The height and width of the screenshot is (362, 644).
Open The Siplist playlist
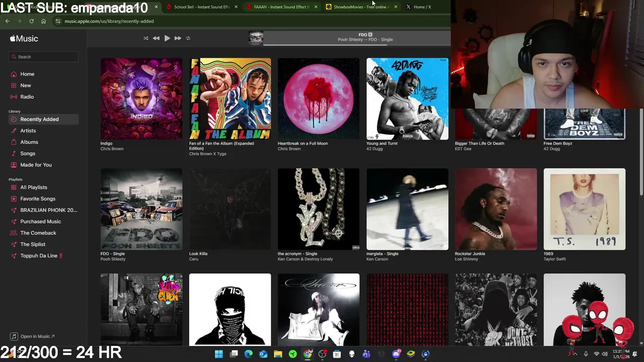[x=43, y=244]
